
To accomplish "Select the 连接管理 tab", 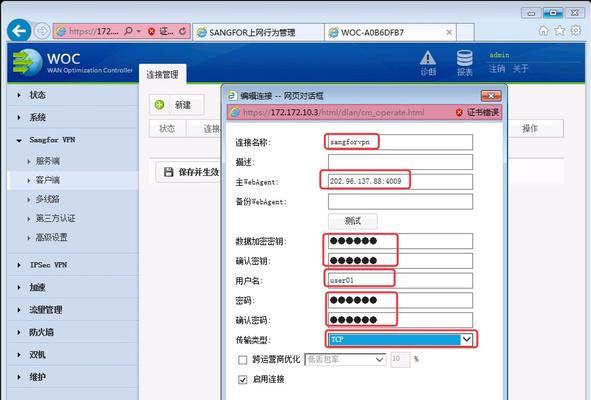I will coord(162,74).
